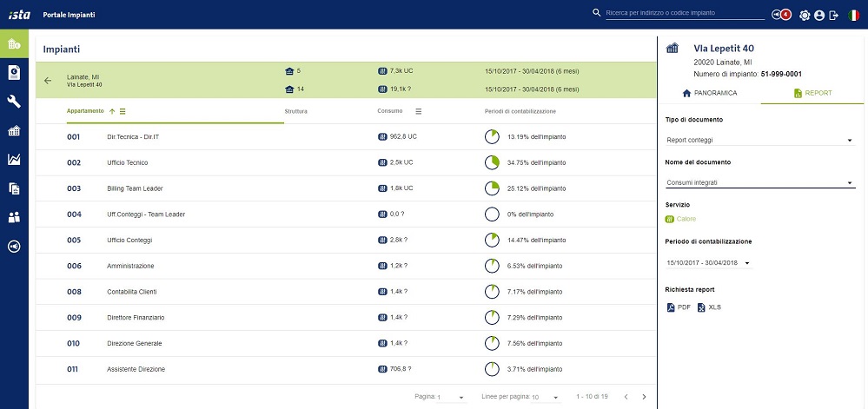This screenshot has height=409, width=868.
Task: Open the settings gear in top bar
Action: [x=805, y=15]
